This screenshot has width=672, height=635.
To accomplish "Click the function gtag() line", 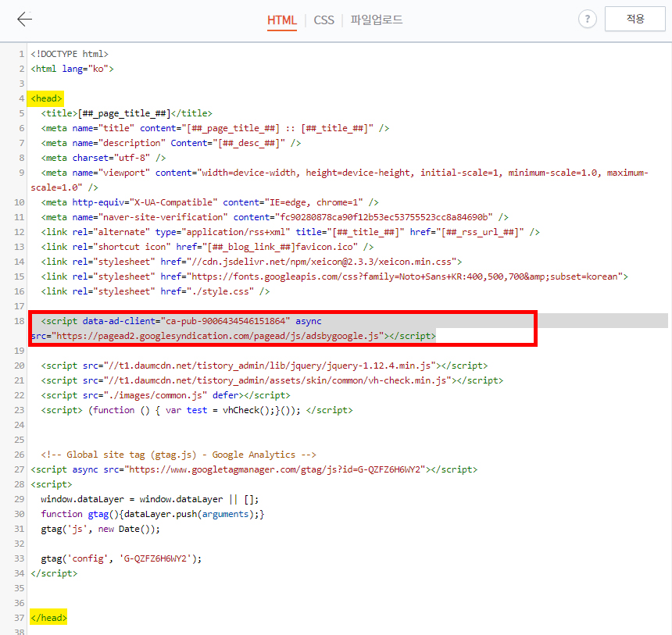I will coord(152,514).
